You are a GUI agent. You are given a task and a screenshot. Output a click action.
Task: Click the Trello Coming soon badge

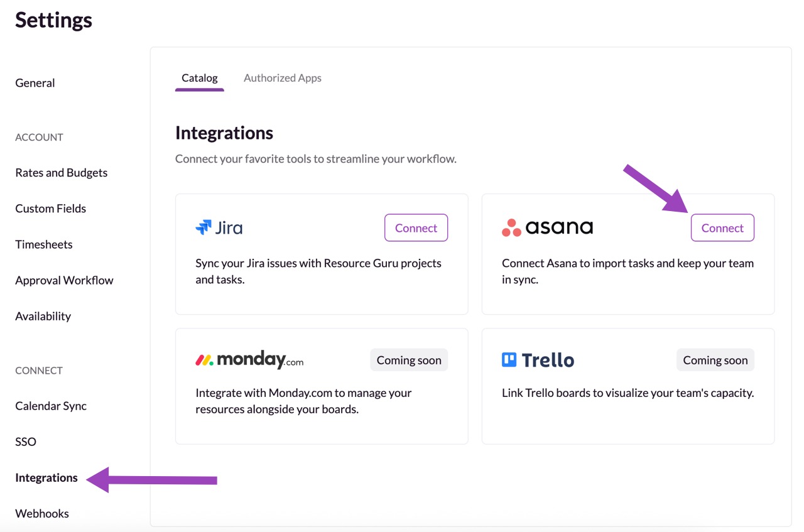(x=715, y=360)
